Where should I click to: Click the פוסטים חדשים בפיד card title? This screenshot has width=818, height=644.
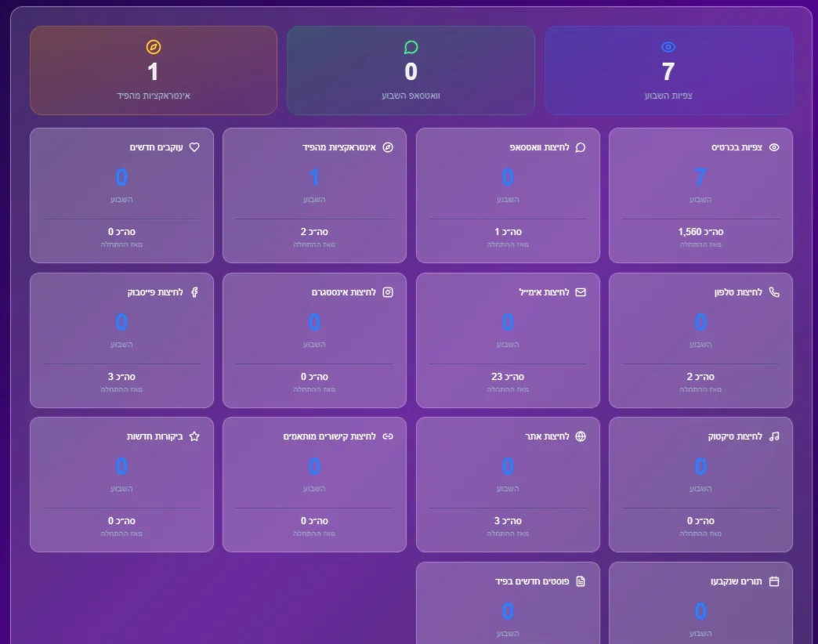[532, 581]
